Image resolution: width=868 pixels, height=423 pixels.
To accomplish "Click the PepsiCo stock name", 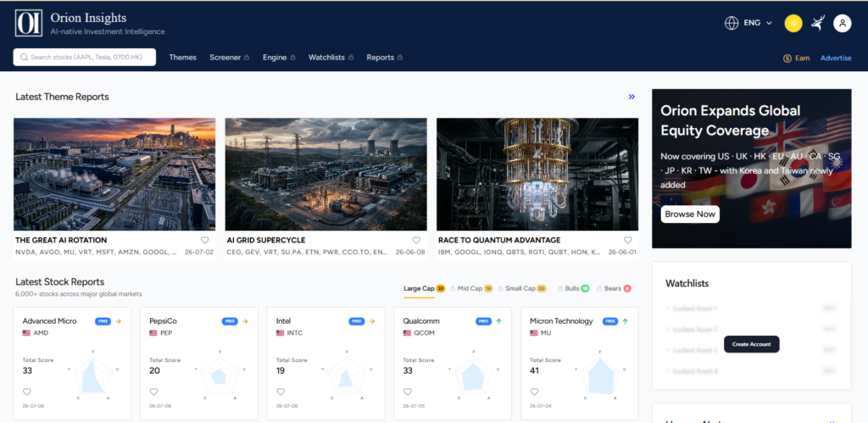I will (164, 321).
